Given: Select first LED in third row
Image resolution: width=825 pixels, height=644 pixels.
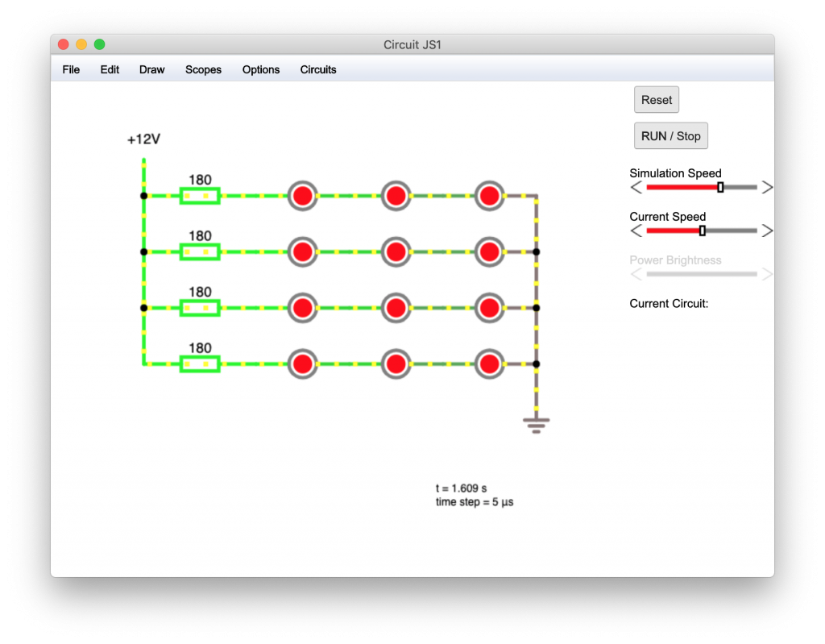Looking at the screenshot, I should 303,308.
